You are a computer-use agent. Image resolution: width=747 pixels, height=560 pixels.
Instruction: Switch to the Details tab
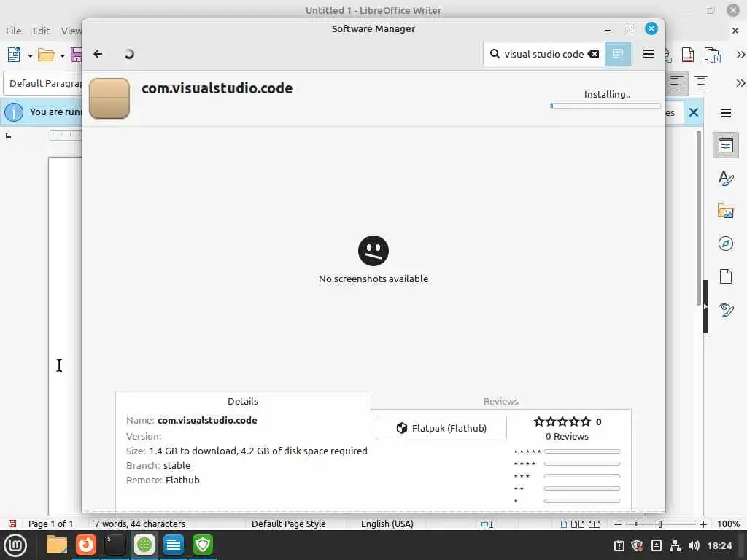(243, 402)
